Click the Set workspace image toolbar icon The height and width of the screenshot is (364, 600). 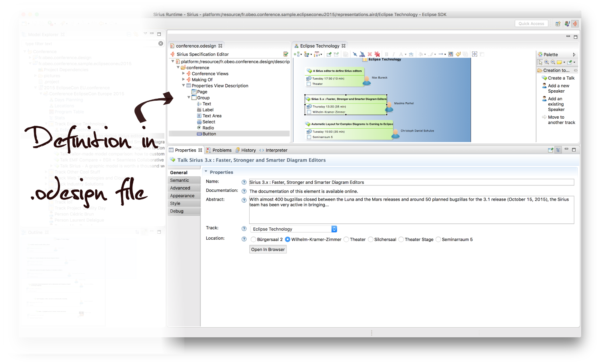click(x=451, y=54)
